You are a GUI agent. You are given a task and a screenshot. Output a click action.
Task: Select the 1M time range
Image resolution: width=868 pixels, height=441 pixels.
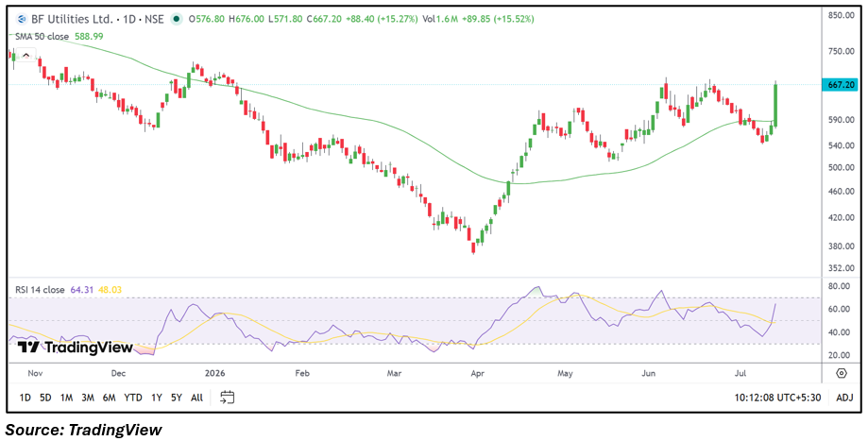[66, 398]
